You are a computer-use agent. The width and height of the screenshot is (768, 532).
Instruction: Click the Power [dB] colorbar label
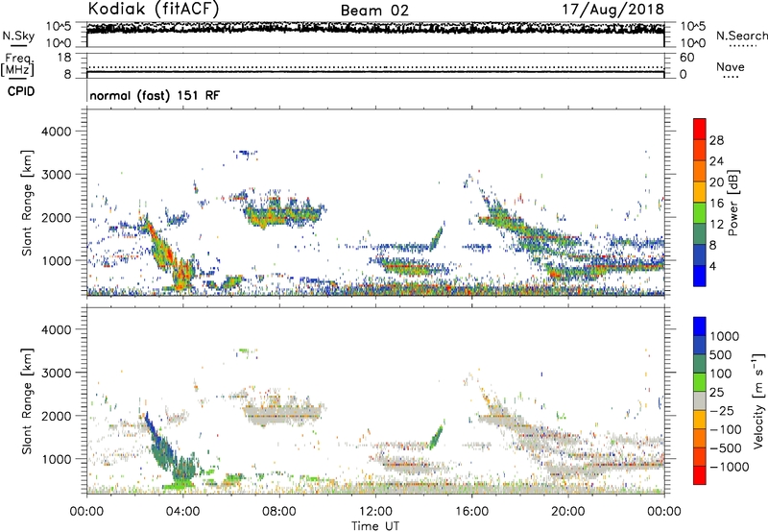pos(732,203)
